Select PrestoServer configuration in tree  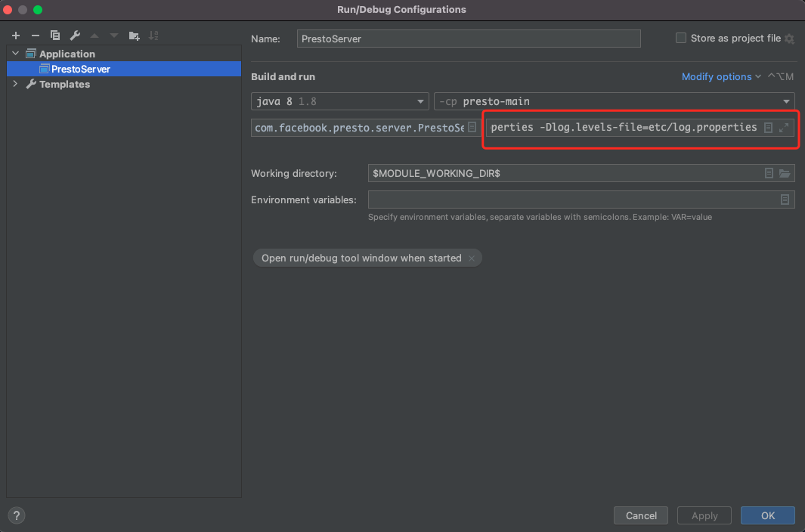pos(124,69)
